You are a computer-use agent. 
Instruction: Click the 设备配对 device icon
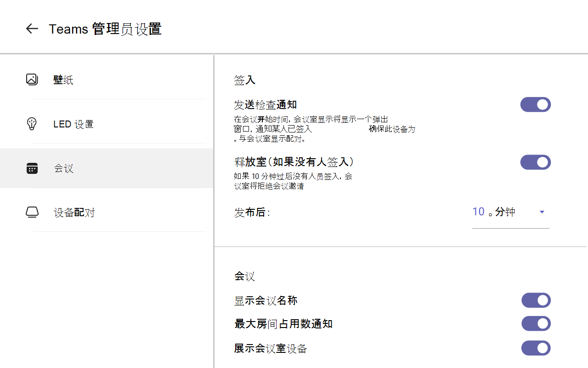click(32, 212)
